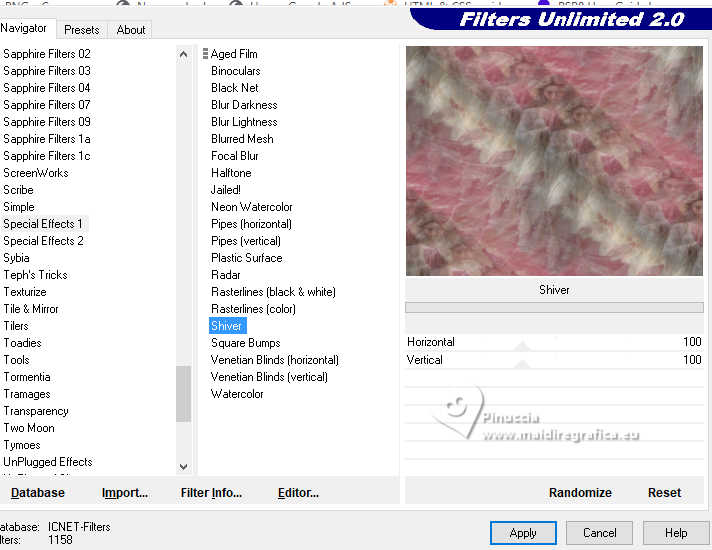Select ScreenWorks category

(x=36, y=173)
